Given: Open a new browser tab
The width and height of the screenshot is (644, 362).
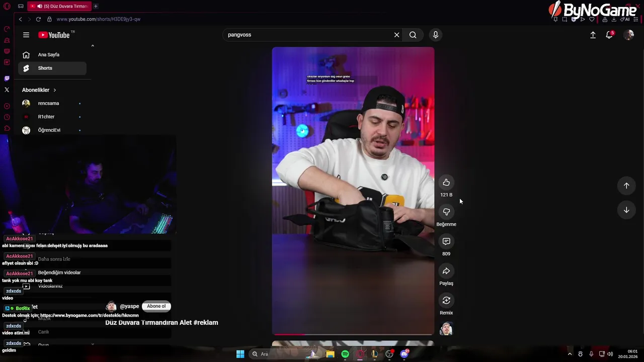Looking at the screenshot, I should pos(96,6).
